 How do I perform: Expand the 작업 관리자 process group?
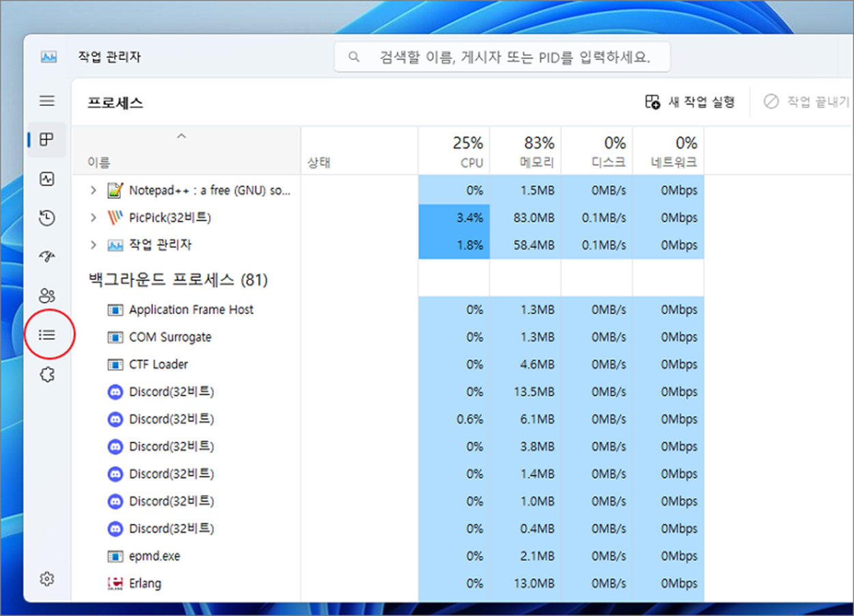click(94, 245)
